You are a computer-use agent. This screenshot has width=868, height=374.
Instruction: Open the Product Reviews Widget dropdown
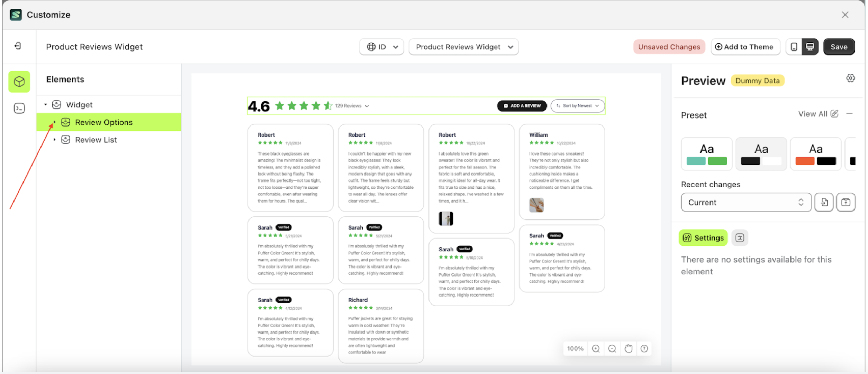(x=463, y=47)
